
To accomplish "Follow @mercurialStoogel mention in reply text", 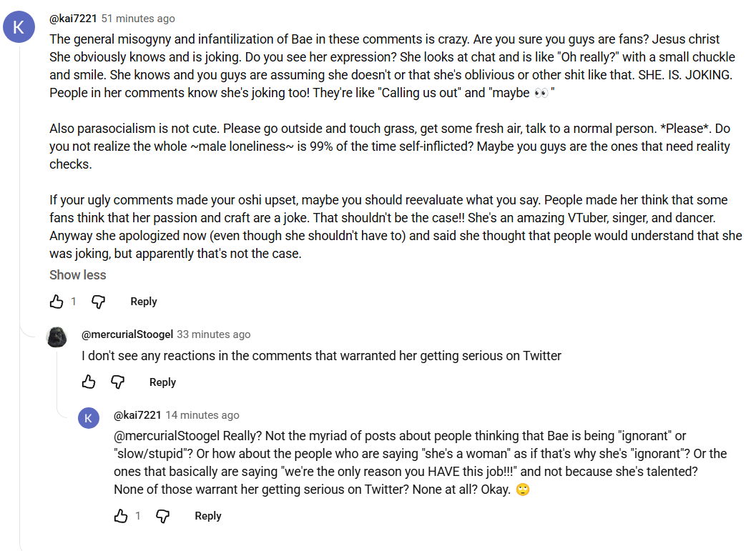I will (x=167, y=436).
